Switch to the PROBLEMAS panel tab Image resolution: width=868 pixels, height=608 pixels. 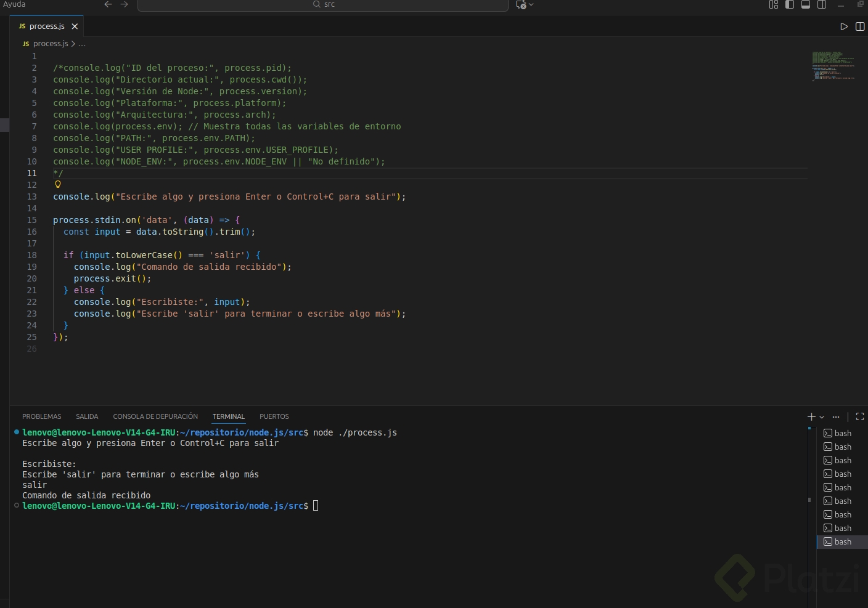click(41, 416)
